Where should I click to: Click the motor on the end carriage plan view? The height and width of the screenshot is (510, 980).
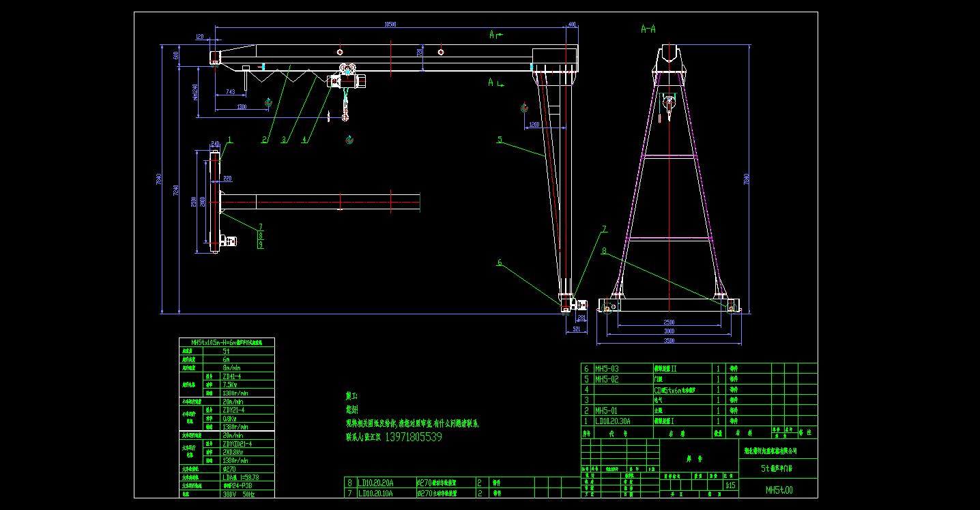point(231,241)
